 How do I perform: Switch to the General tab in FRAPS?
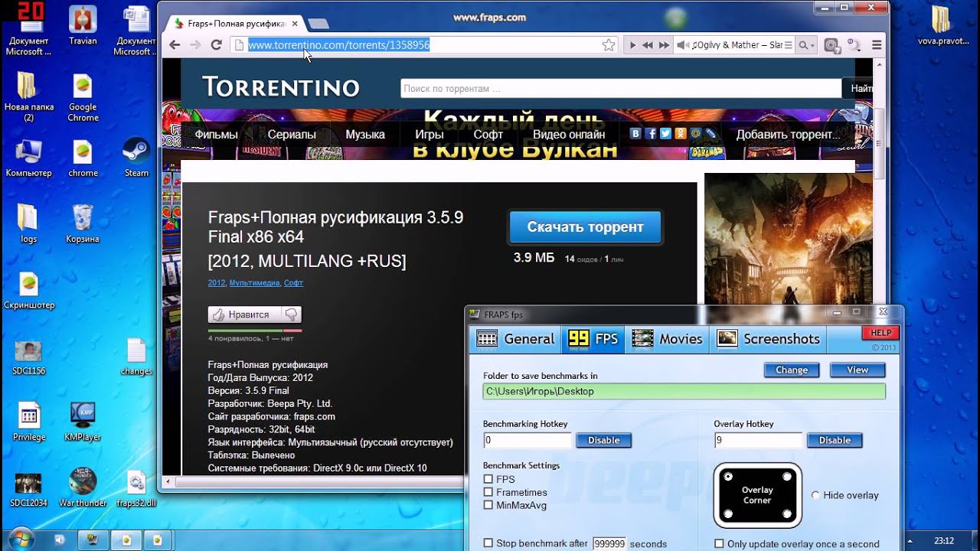516,339
